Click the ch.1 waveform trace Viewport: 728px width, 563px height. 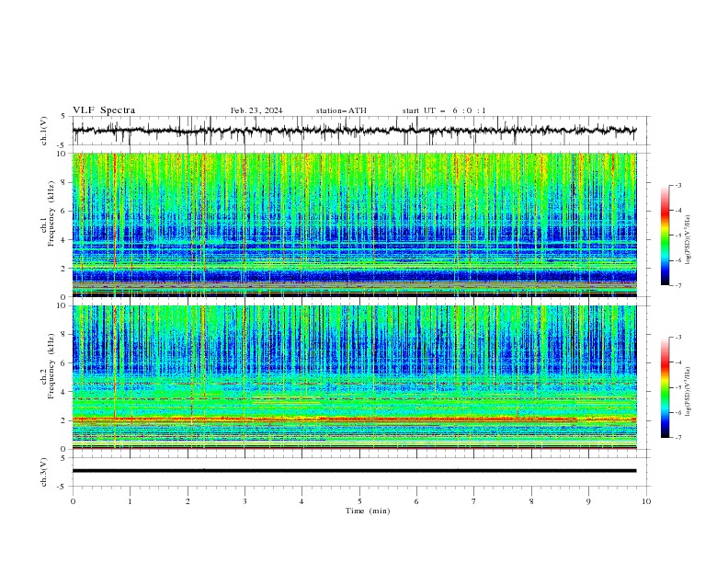354,131
